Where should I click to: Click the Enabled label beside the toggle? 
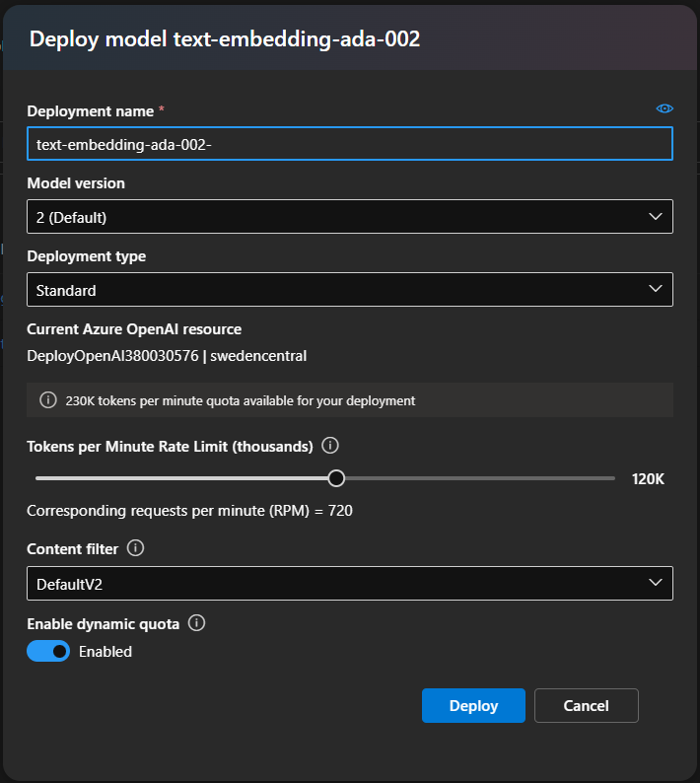105,652
